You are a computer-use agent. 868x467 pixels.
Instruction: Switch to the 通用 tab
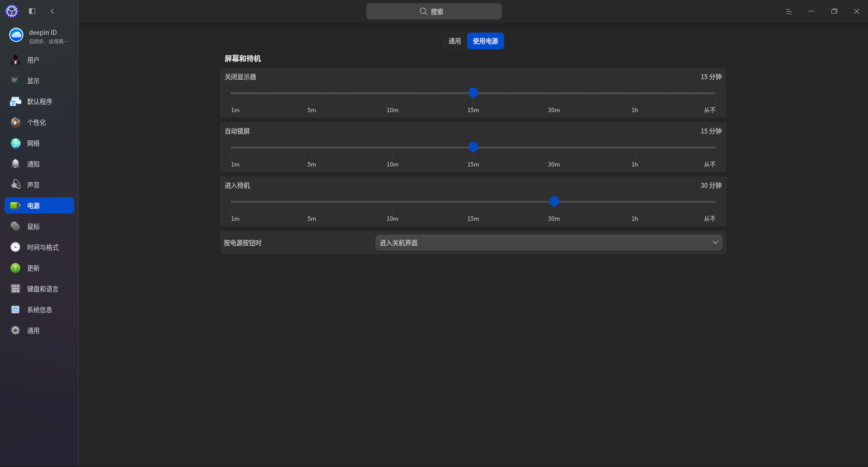[x=454, y=41]
